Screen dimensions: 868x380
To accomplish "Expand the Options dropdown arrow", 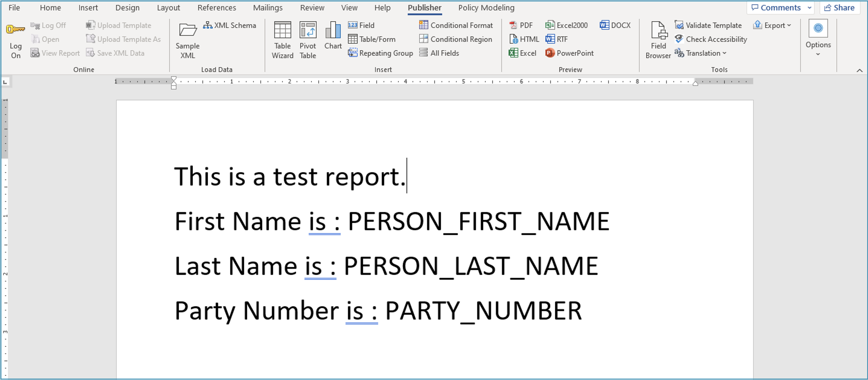I will point(818,54).
